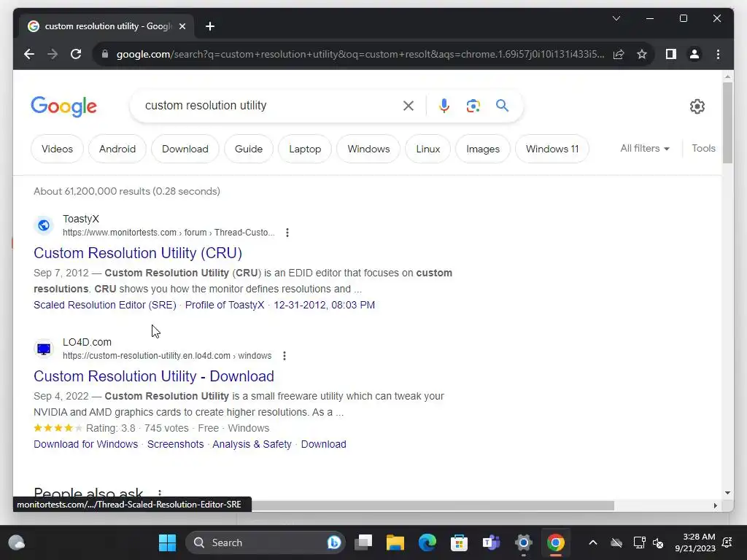Open Analysis & Safety sublink

click(252, 444)
